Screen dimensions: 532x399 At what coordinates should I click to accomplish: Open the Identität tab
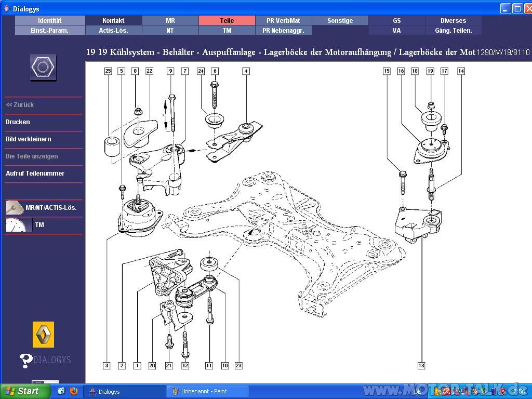(x=50, y=20)
